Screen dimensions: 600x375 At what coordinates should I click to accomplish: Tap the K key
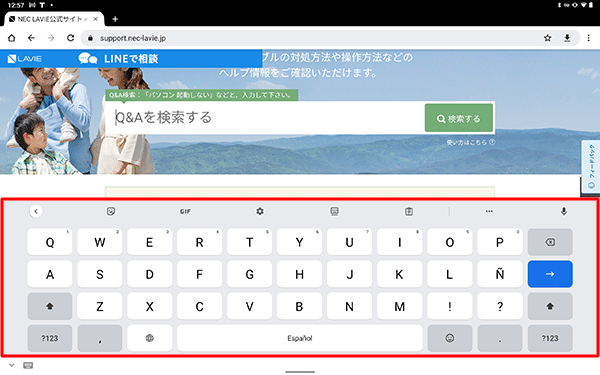click(x=399, y=274)
